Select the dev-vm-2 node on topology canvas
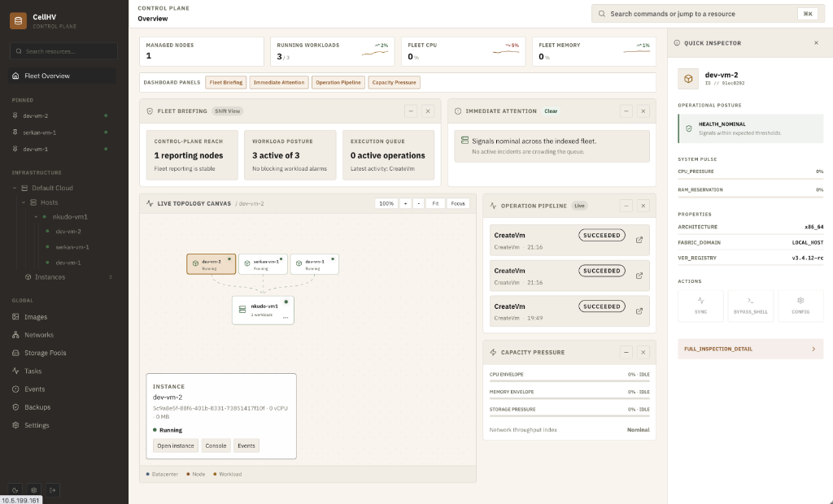 click(x=211, y=264)
